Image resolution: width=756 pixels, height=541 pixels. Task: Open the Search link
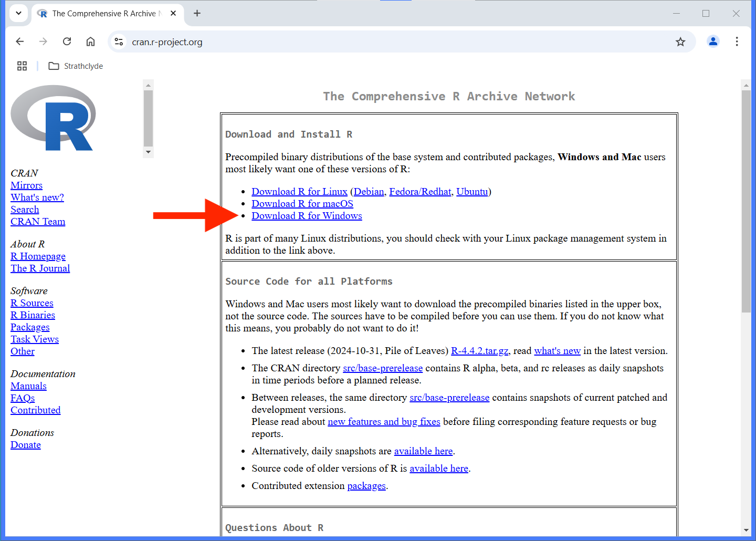click(x=25, y=210)
